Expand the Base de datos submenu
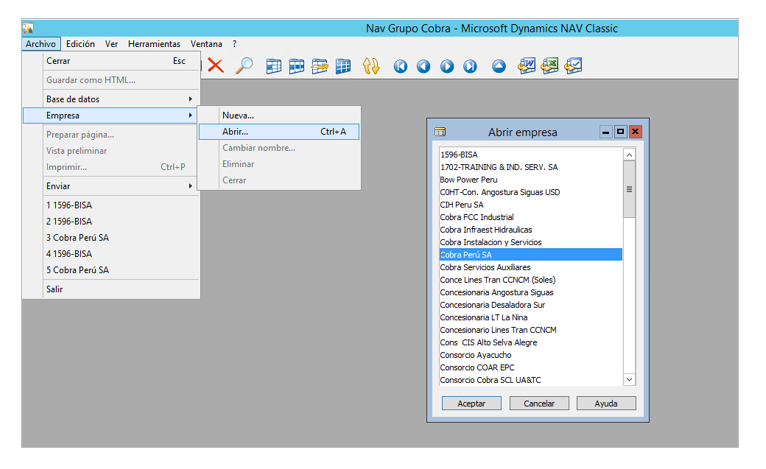Screen dimensions: 766x469 tap(111, 99)
